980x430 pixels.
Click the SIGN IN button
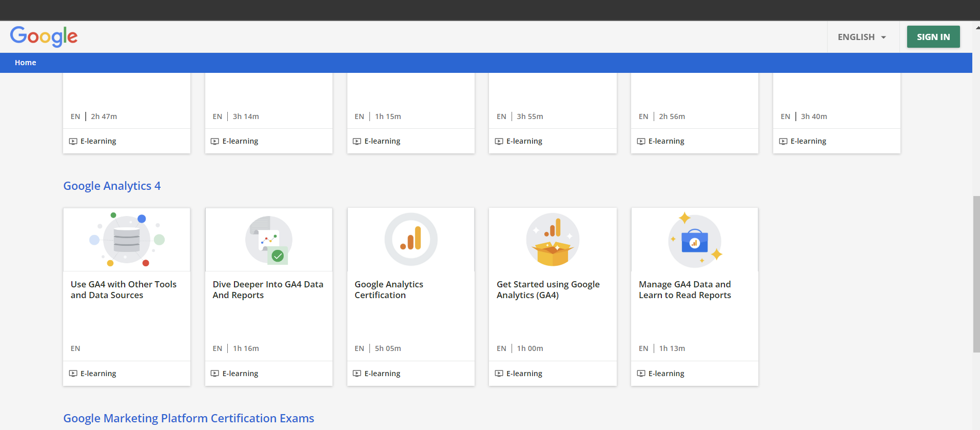[x=933, y=37]
